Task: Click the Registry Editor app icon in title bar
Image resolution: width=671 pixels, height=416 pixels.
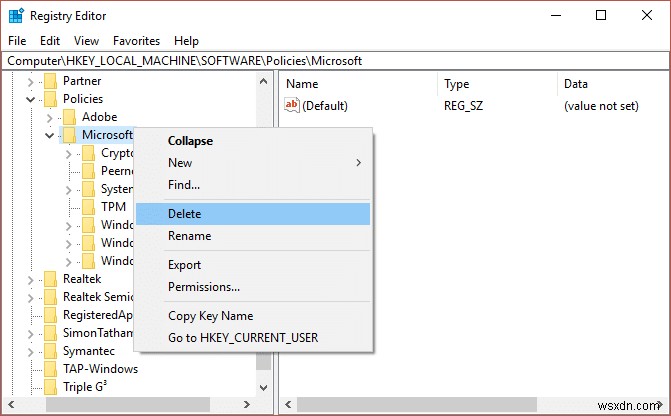Action: (17, 16)
